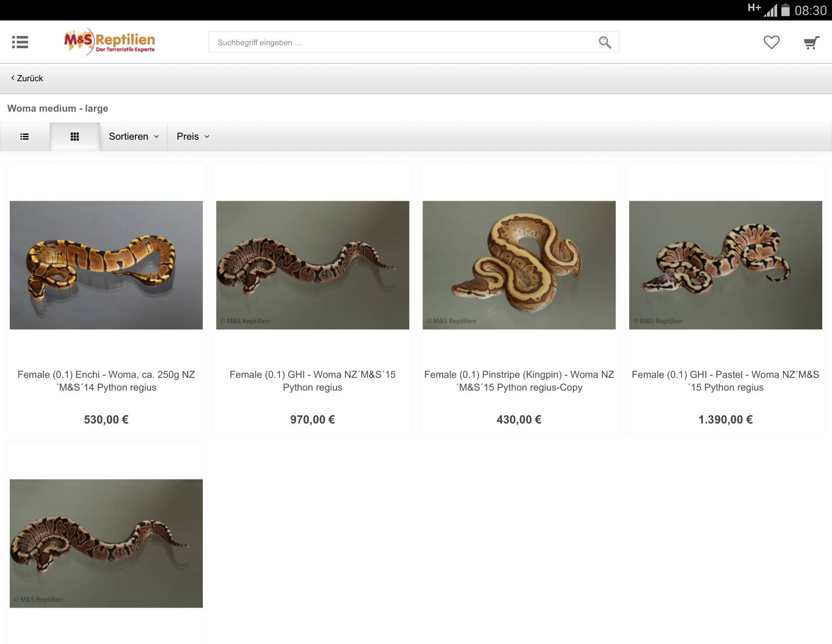Open the GHI Woma 970,00 € snake image
The width and height of the screenshot is (832, 644).
coord(312,265)
